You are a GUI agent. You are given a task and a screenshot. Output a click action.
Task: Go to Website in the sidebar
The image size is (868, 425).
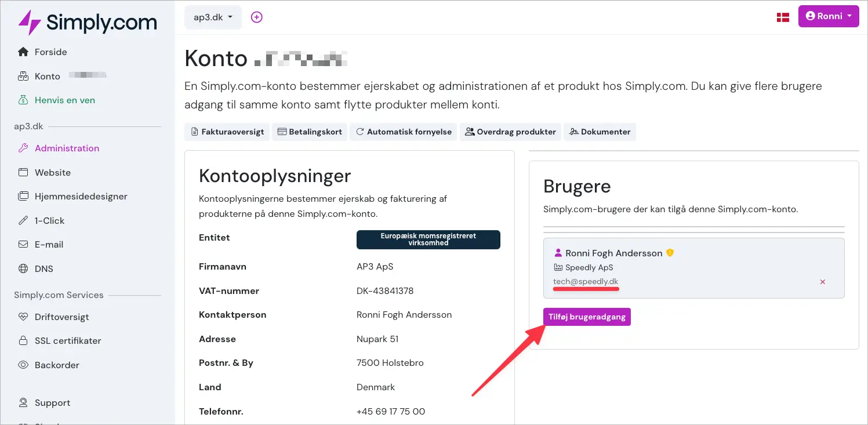(52, 173)
